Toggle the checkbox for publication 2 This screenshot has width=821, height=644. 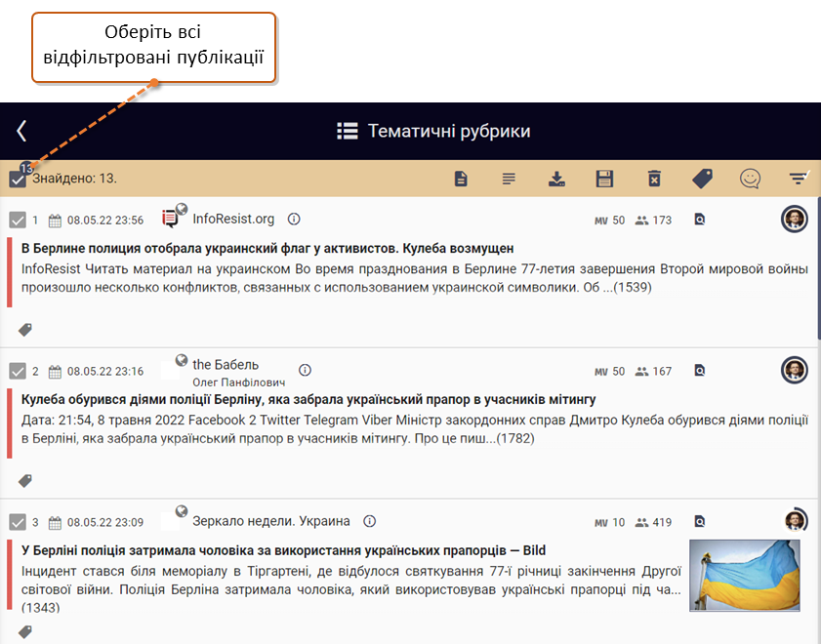point(18,371)
